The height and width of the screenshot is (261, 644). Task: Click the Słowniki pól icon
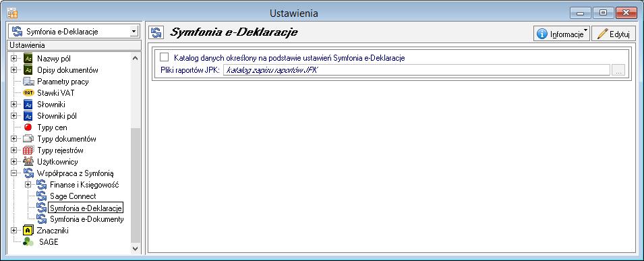(28, 116)
